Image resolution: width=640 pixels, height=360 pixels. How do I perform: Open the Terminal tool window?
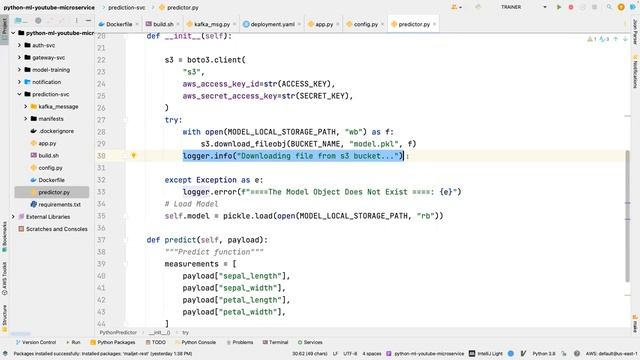(276, 342)
